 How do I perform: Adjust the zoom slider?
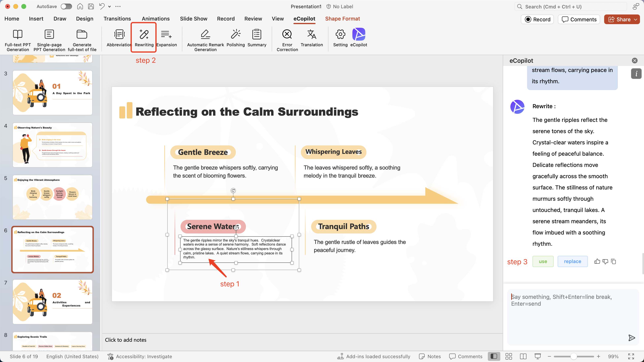[574, 357]
